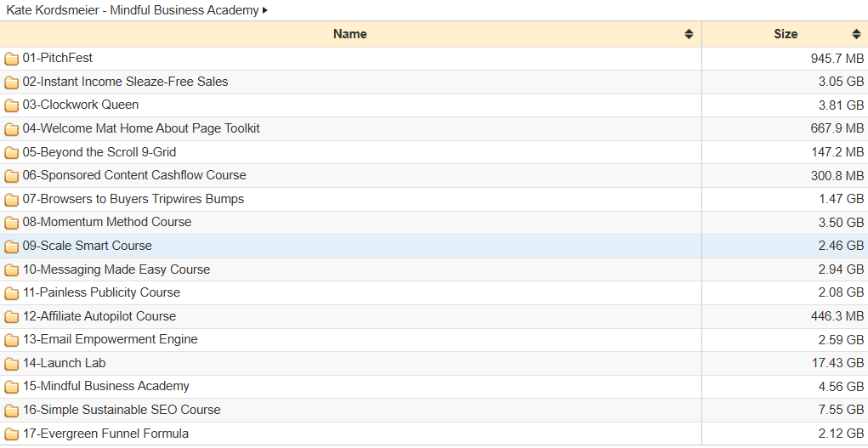Click the Name column header
This screenshot has height=448, width=868.
coord(351,34)
